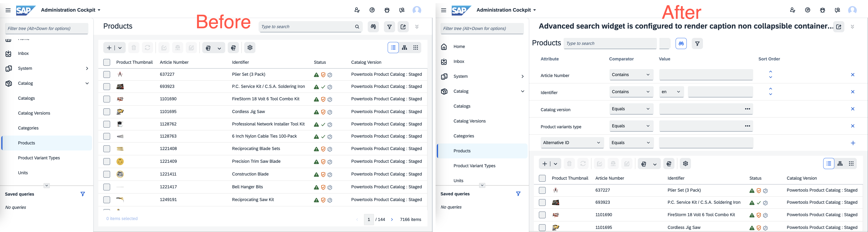Switch to grid view in Before panel
The height and width of the screenshot is (232, 868).
coord(416,48)
